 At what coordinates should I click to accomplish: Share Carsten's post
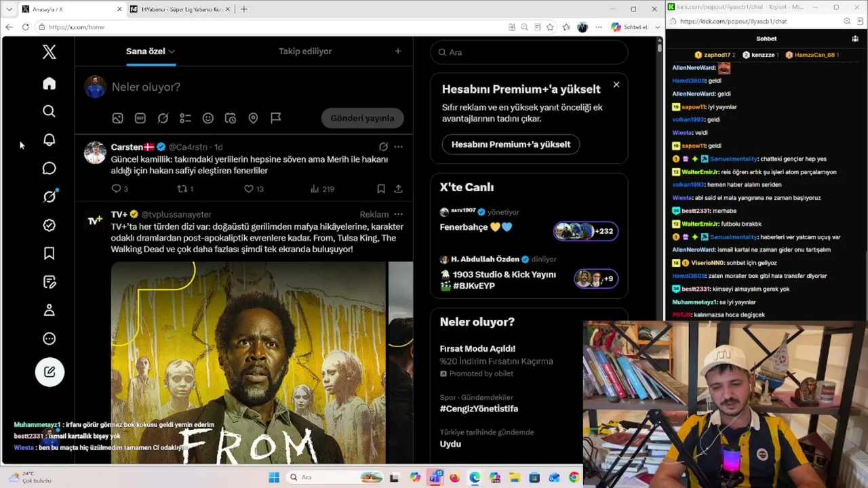398,189
